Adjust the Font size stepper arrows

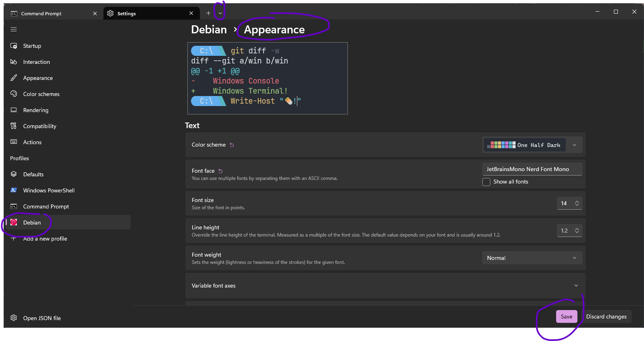[577, 203]
